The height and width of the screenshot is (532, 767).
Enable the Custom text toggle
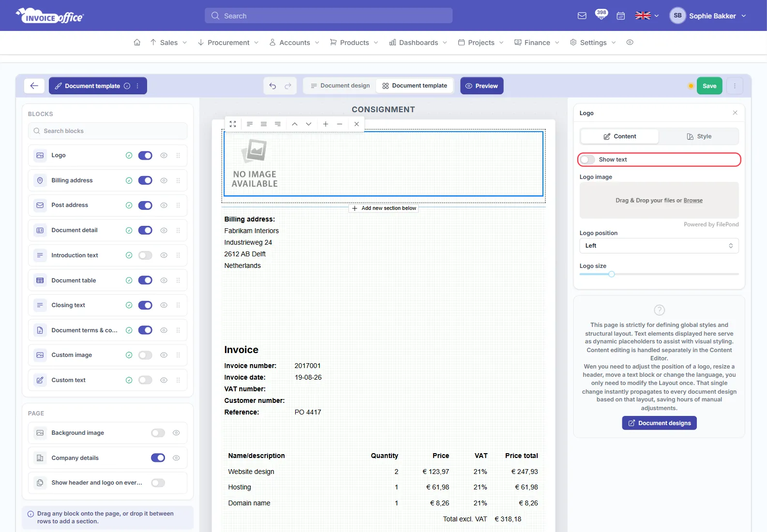tap(145, 380)
